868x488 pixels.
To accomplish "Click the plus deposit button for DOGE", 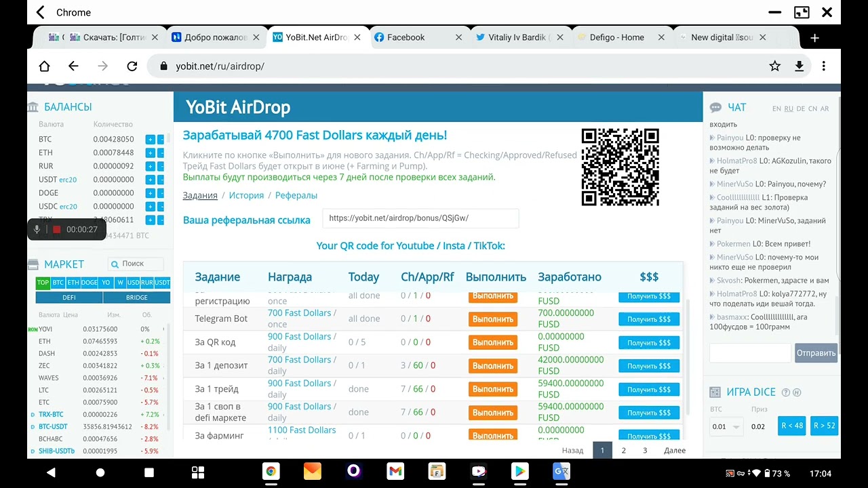I will coord(150,193).
